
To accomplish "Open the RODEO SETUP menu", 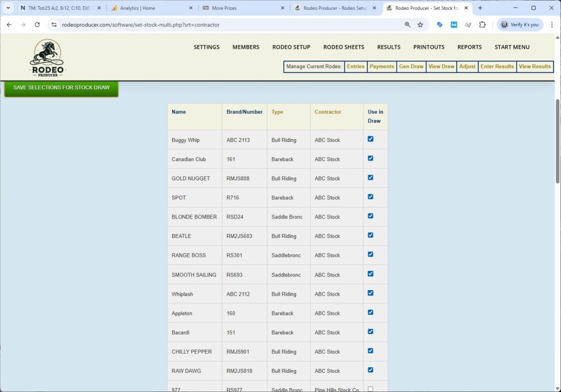I will click(x=291, y=47).
